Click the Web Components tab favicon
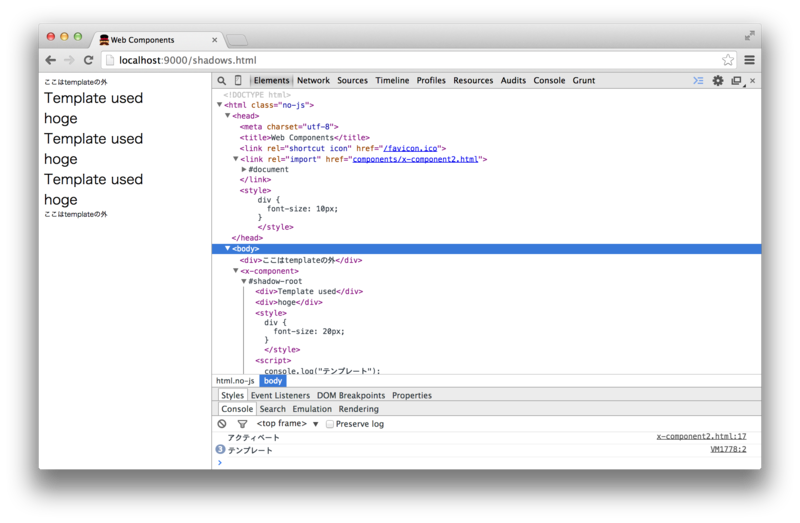Image resolution: width=800 pixels, height=523 pixels. coord(104,40)
